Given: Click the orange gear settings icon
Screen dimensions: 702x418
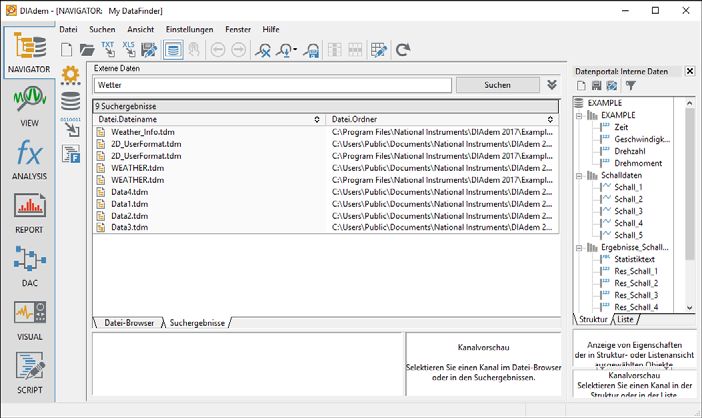Looking at the screenshot, I should point(70,75).
